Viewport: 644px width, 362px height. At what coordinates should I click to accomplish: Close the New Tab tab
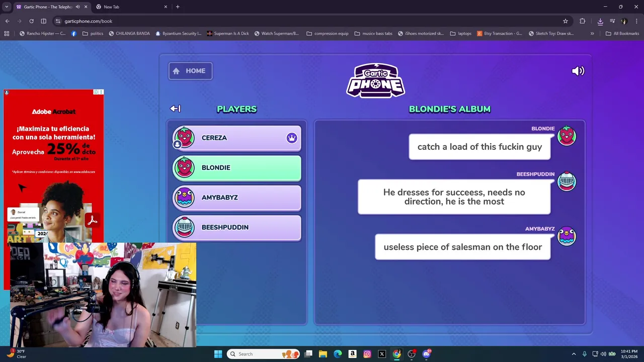pyautogui.click(x=166, y=7)
